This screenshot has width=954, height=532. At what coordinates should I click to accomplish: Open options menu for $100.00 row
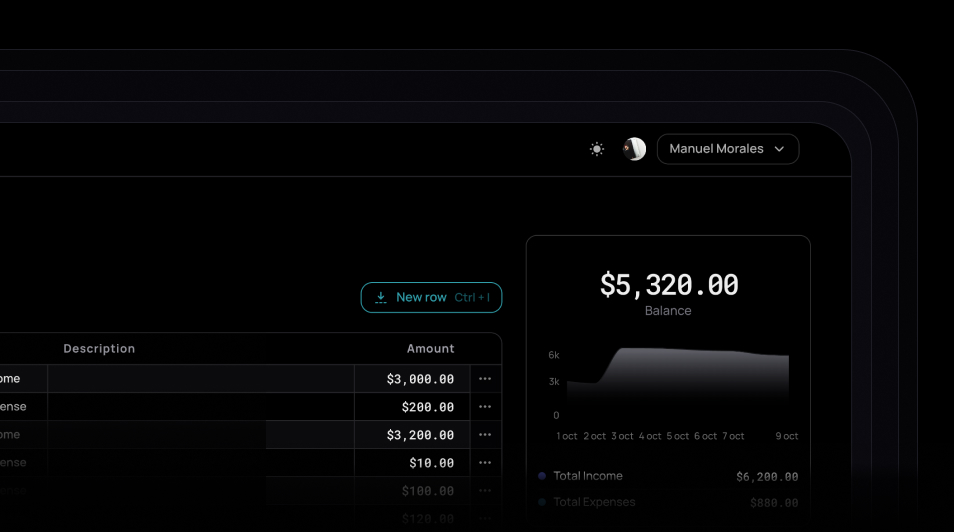(485, 491)
